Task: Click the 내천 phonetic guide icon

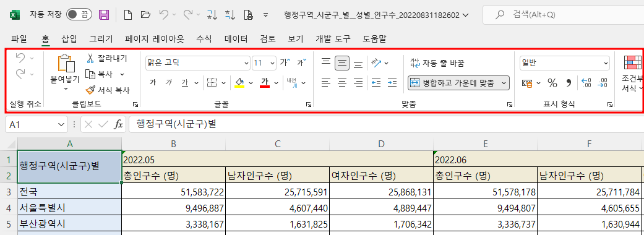Action: tap(292, 83)
